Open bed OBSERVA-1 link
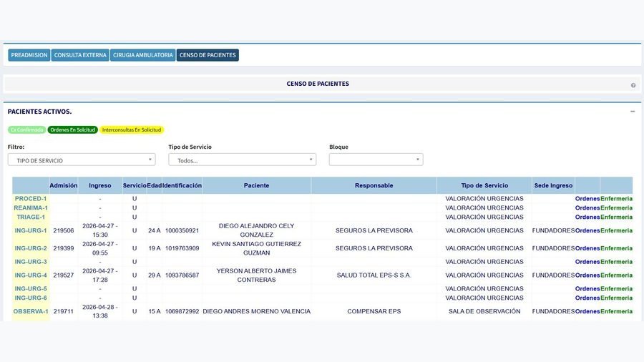The image size is (644, 362). point(31,311)
